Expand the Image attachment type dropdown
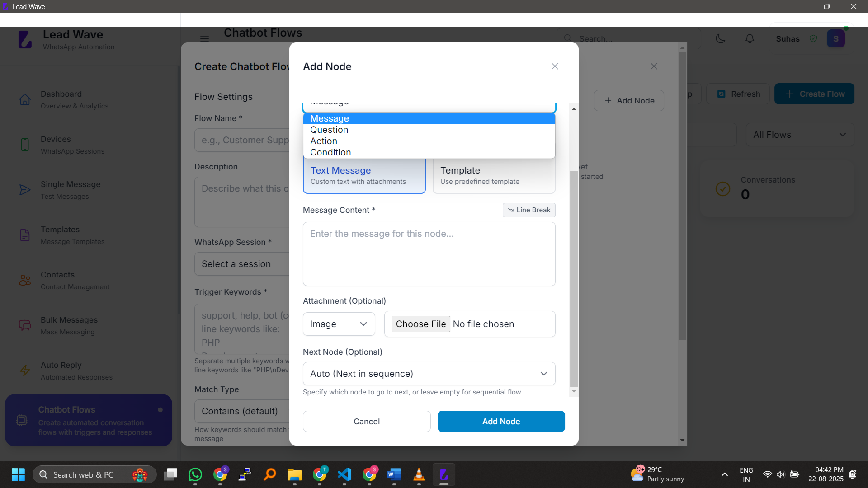Viewport: 868px width, 488px height. pos(339,324)
